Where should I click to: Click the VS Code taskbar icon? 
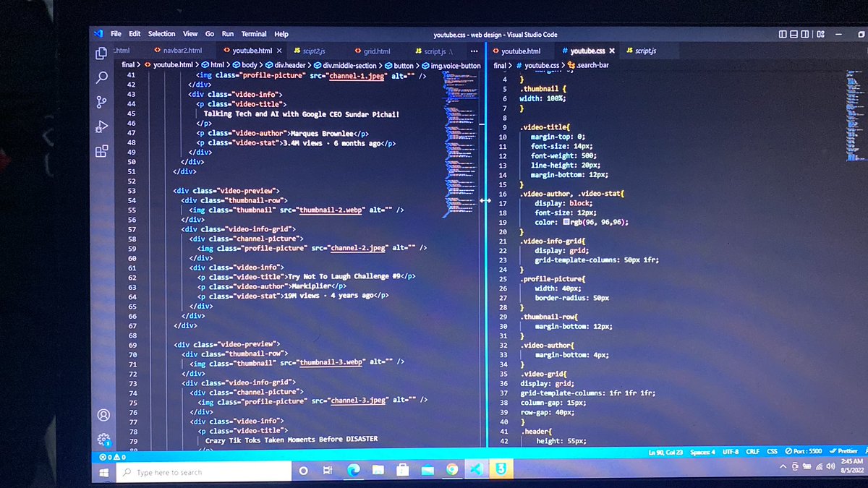tap(476, 469)
